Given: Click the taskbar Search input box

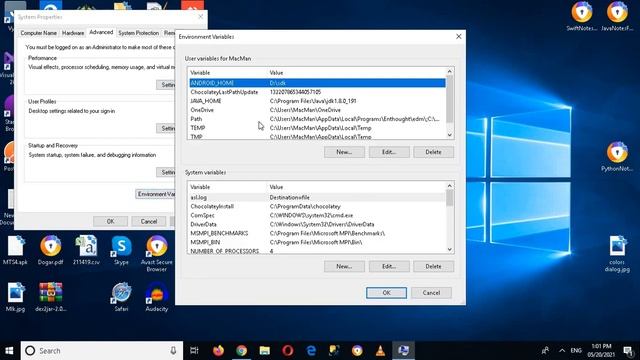Looking at the screenshot, I should tap(102, 351).
